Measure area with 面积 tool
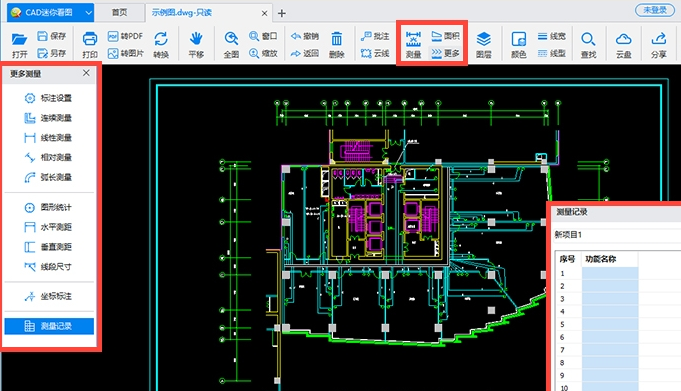Image resolution: width=681 pixels, height=391 pixels. 445,36
